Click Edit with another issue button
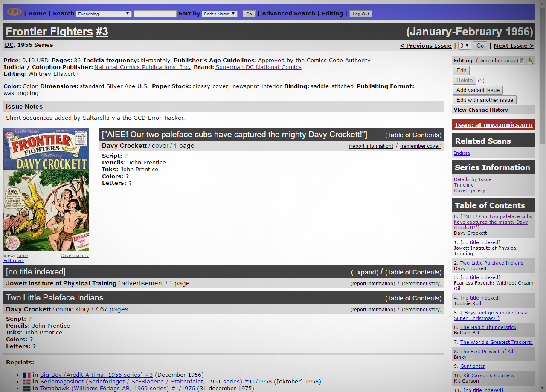 tap(485, 100)
